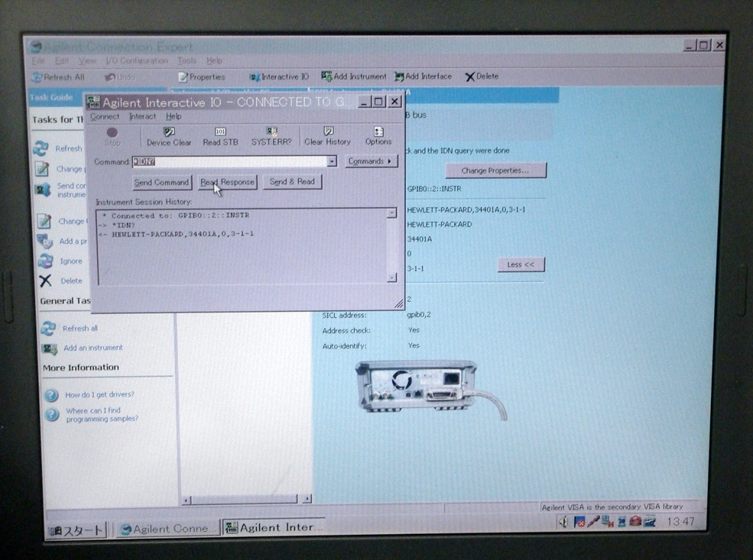Open the View menu in Connection Expert
The width and height of the screenshot is (753, 560).
[87, 61]
